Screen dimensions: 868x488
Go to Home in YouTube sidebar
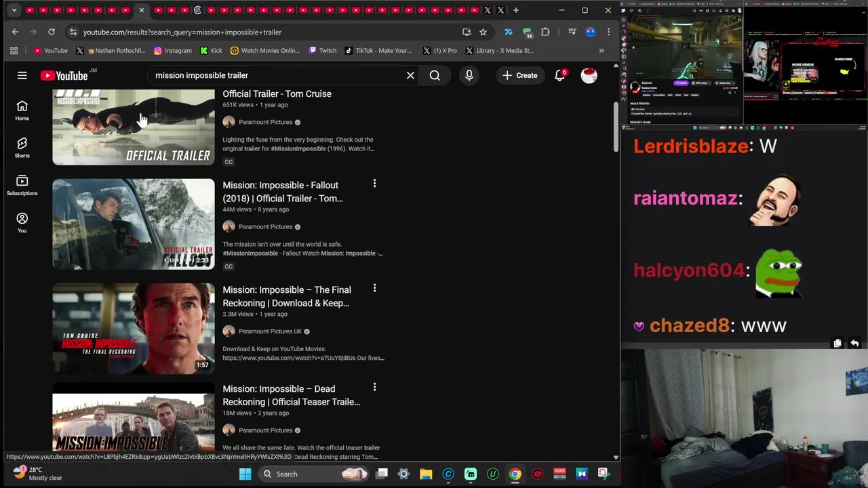pyautogui.click(x=22, y=110)
